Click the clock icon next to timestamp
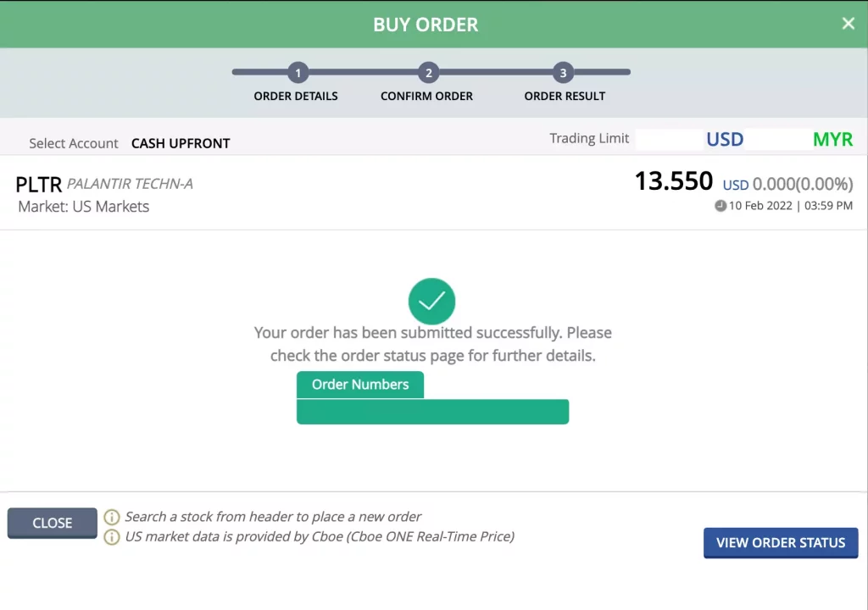 point(721,205)
